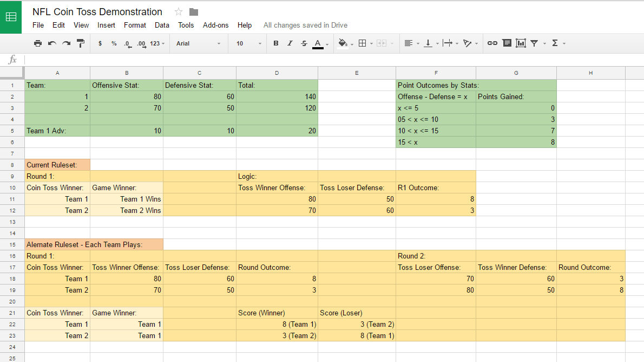Open the Format menu
The width and height of the screenshot is (644, 362).
click(x=135, y=25)
